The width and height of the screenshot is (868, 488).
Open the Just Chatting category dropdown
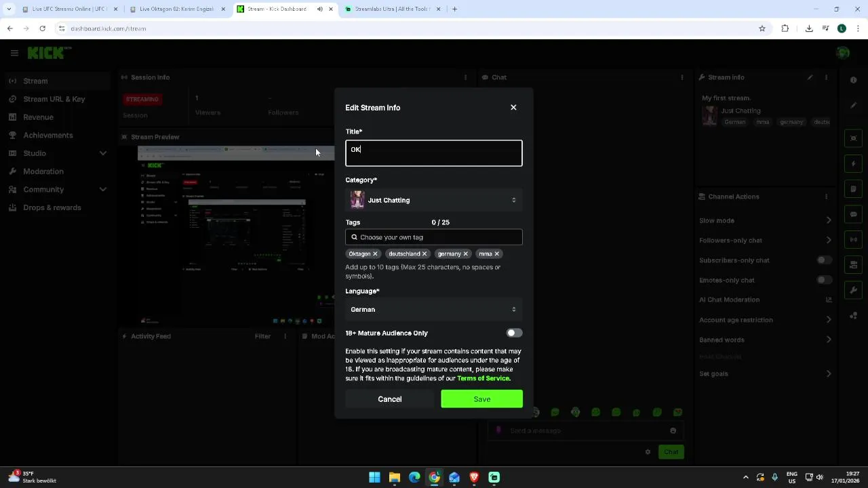click(434, 200)
